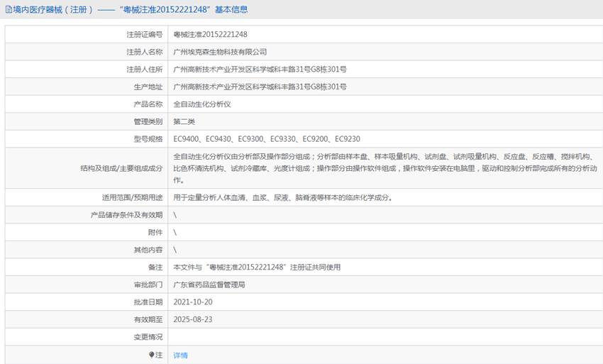This screenshot has height=364, width=603.
Task: Click the 注册人名称 label
Action: [x=145, y=52]
